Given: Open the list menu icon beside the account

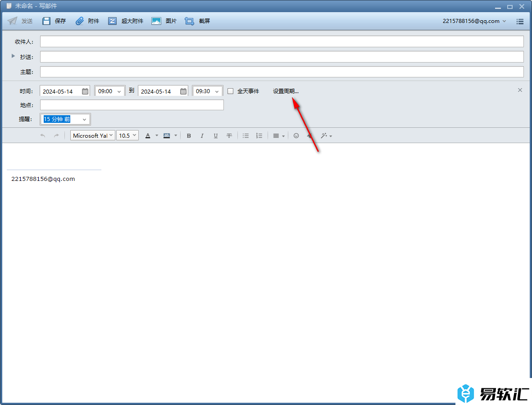Looking at the screenshot, I should click(x=520, y=21).
